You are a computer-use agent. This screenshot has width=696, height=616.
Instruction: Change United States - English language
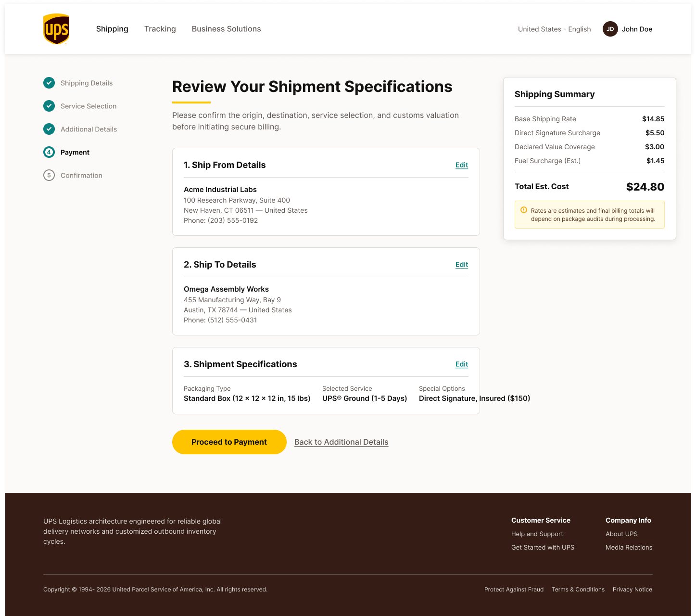click(554, 29)
